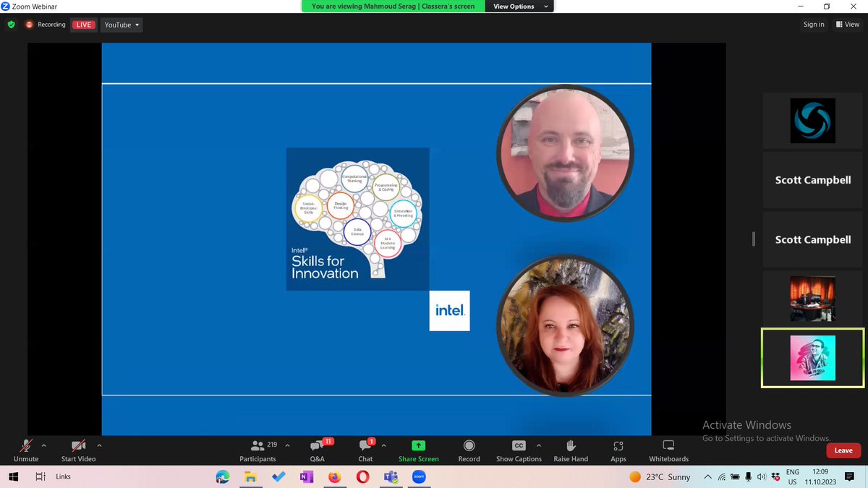Start Video from the toolbar
The height and width of the screenshot is (488, 868).
[78, 450]
